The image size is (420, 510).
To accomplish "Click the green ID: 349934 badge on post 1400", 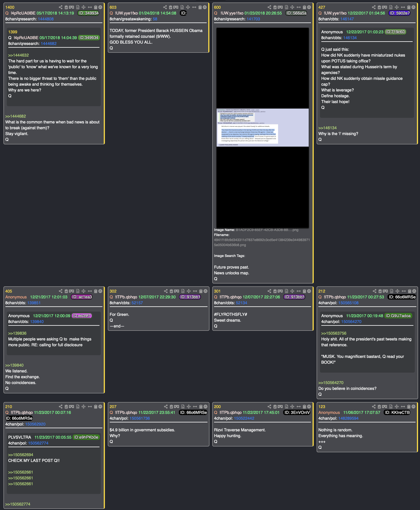I will point(88,13).
